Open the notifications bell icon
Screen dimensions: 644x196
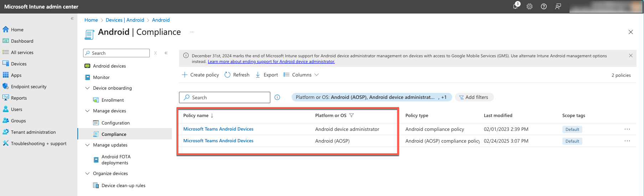pos(515,6)
